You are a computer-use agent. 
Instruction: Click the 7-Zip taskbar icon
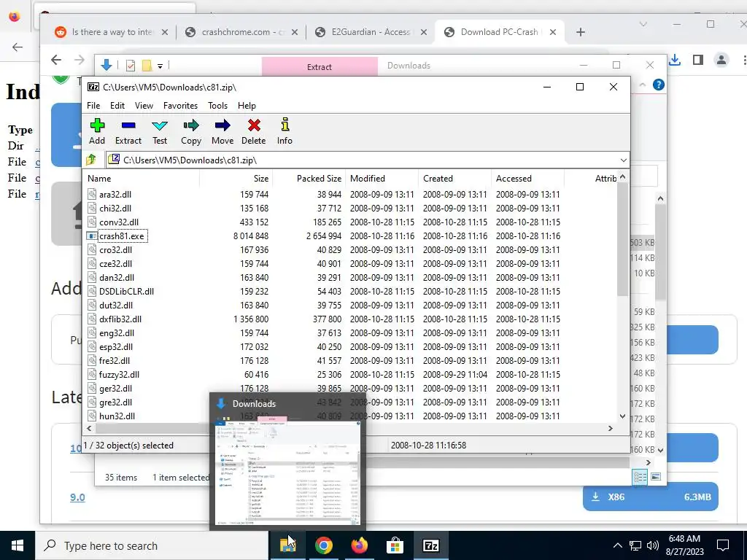(x=430, y=545)
